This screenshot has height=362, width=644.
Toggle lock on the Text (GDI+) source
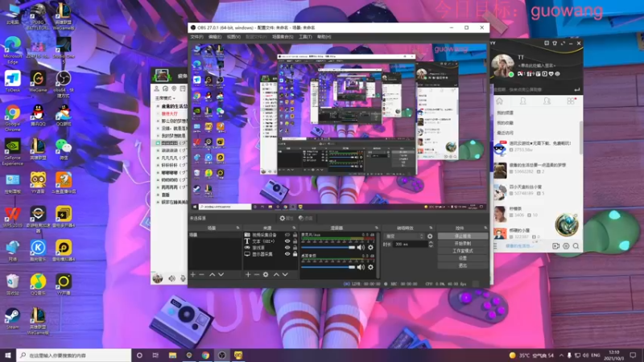tap(295, 241)
